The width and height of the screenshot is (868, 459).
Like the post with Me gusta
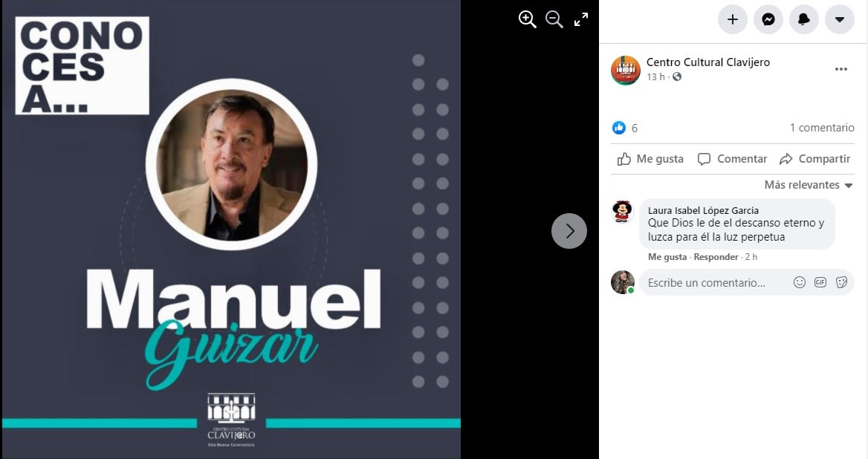650,159
